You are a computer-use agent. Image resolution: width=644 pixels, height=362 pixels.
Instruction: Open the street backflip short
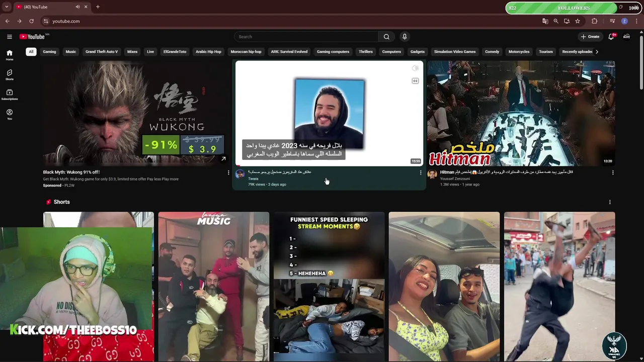(559, 287)
